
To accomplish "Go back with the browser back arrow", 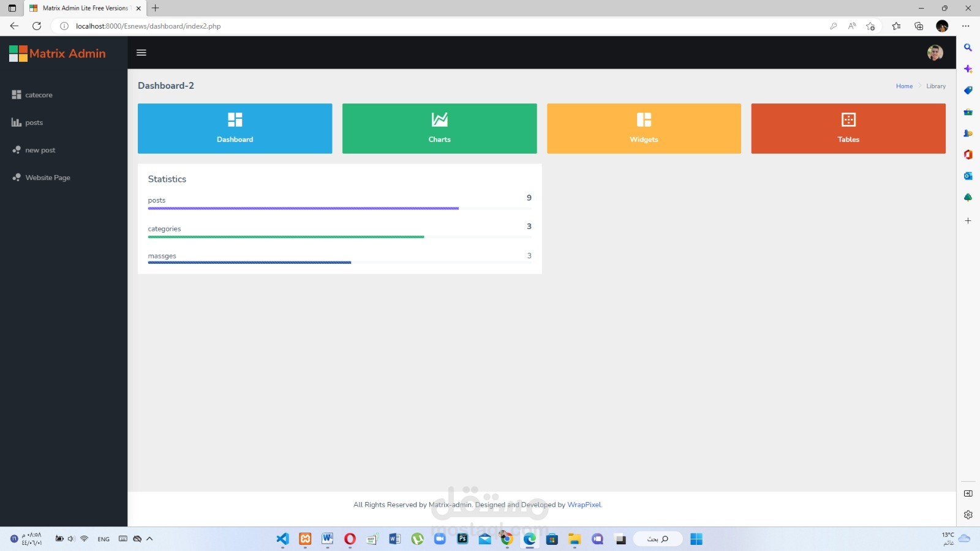I will pos(14,26).
